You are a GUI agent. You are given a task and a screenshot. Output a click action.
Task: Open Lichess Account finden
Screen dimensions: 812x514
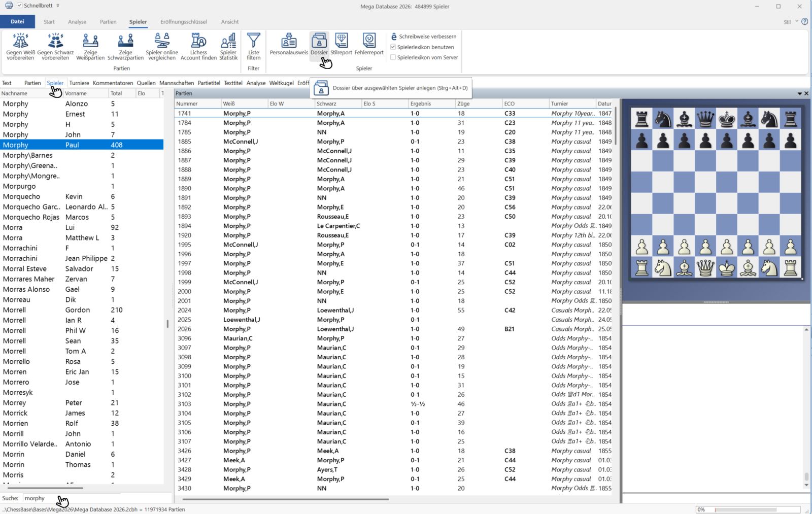198,46
